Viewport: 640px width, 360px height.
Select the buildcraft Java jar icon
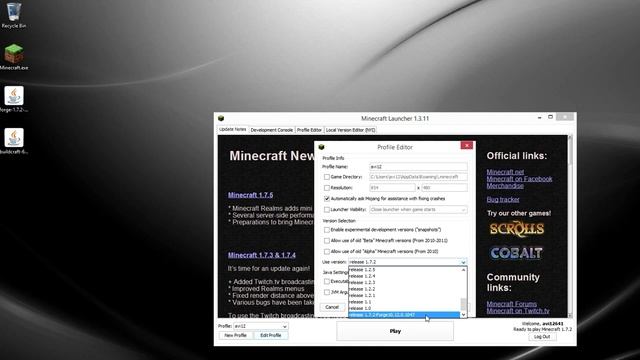[x=13, y=141]
